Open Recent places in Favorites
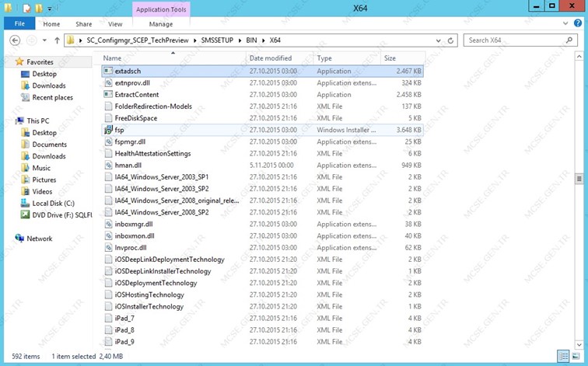The image size is (588, 366). tap(53, 97)
